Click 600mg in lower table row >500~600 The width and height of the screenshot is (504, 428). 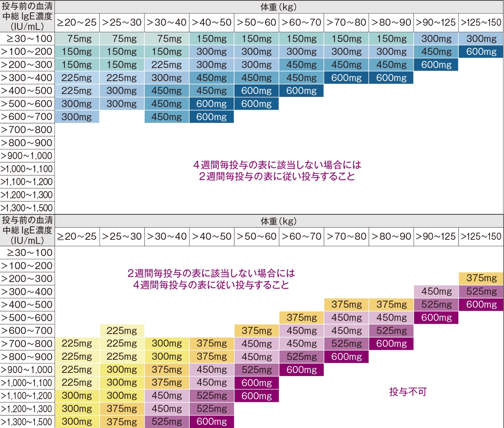tap(436, 318)
